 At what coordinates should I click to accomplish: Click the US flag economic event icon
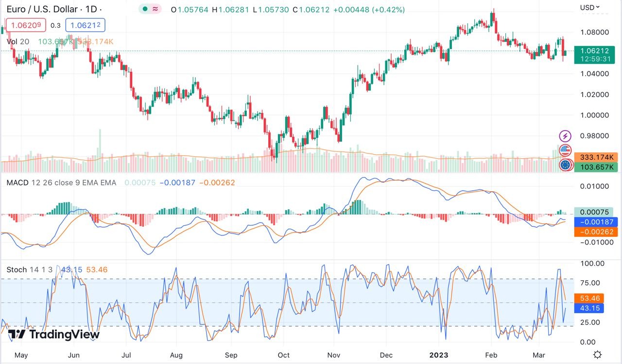pyautogui.click(x=565, y=150)
